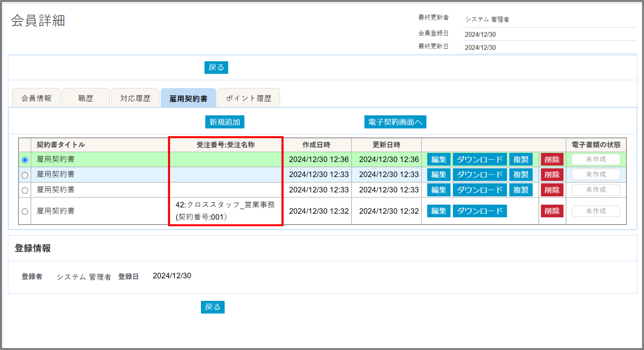The height and width of the screenshot is (350, 644).
Task: Click the 最終更新者 value システム 管理者
Action: (487, 19)
